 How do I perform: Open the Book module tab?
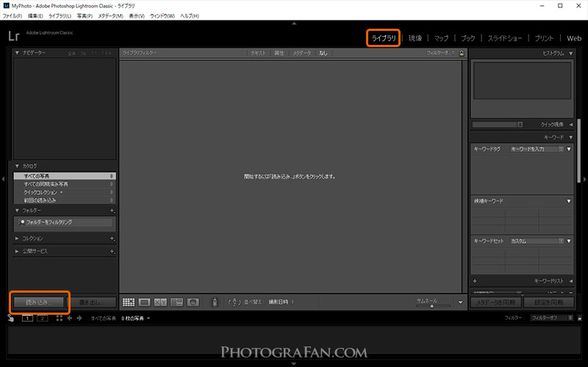468,38
